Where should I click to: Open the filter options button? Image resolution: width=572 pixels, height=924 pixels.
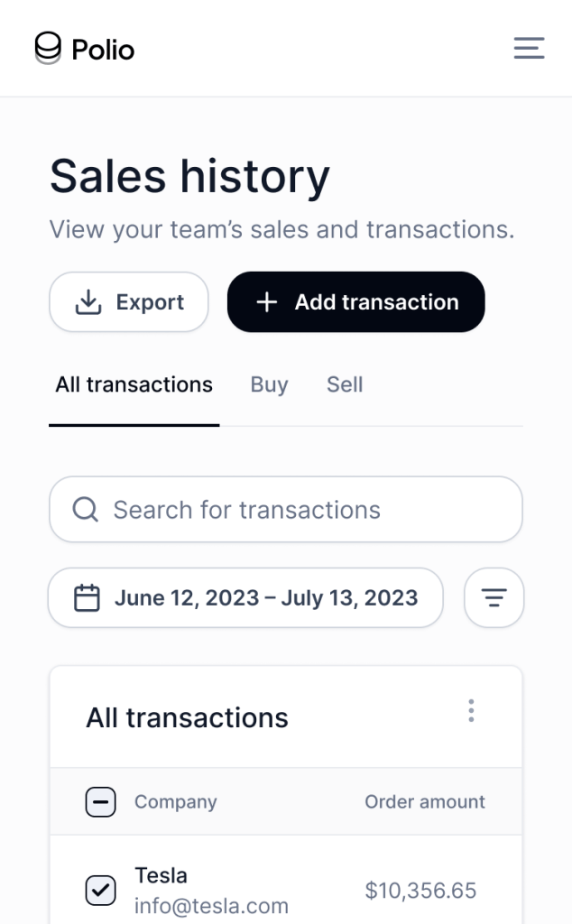(x=494, y=597)
